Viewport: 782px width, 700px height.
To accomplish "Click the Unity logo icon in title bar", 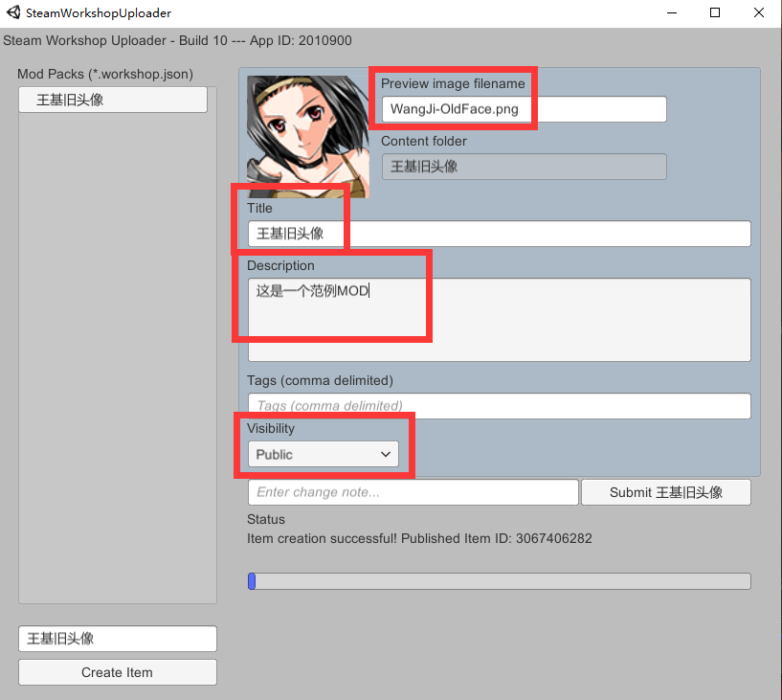I will (13, 12).
